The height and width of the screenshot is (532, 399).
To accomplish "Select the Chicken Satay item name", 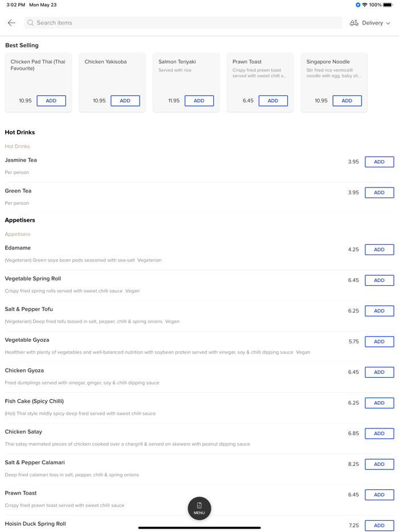I will click(23, 432).
